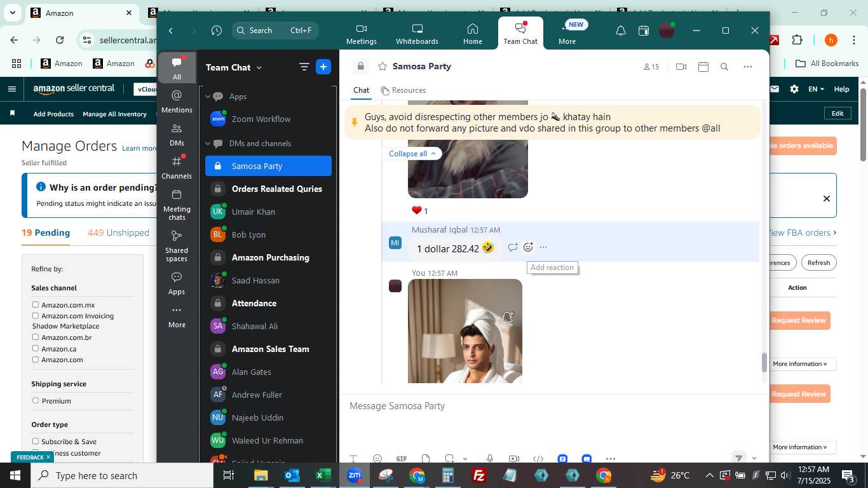The width and height of the screenshot is (868, 488).
Task: Search within Samosa Party chat
Action: point(724,67)
